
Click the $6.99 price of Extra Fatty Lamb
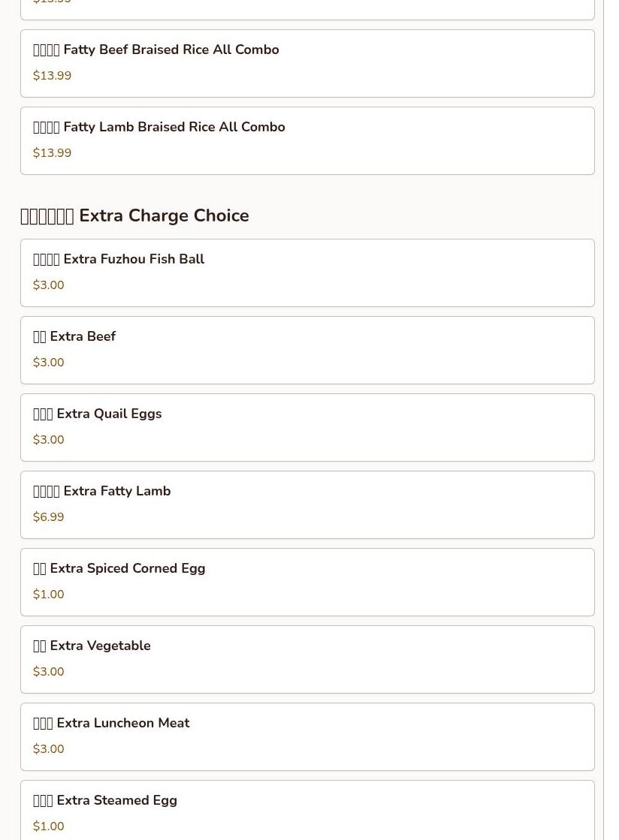49,517
